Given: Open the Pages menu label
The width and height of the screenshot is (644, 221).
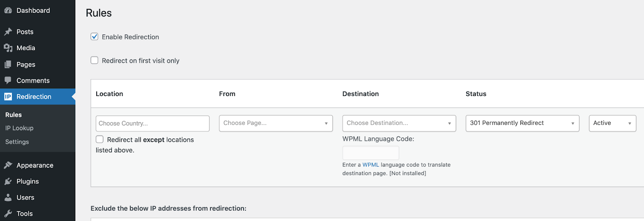Looking at the screenshot, I should pos(26,64).
